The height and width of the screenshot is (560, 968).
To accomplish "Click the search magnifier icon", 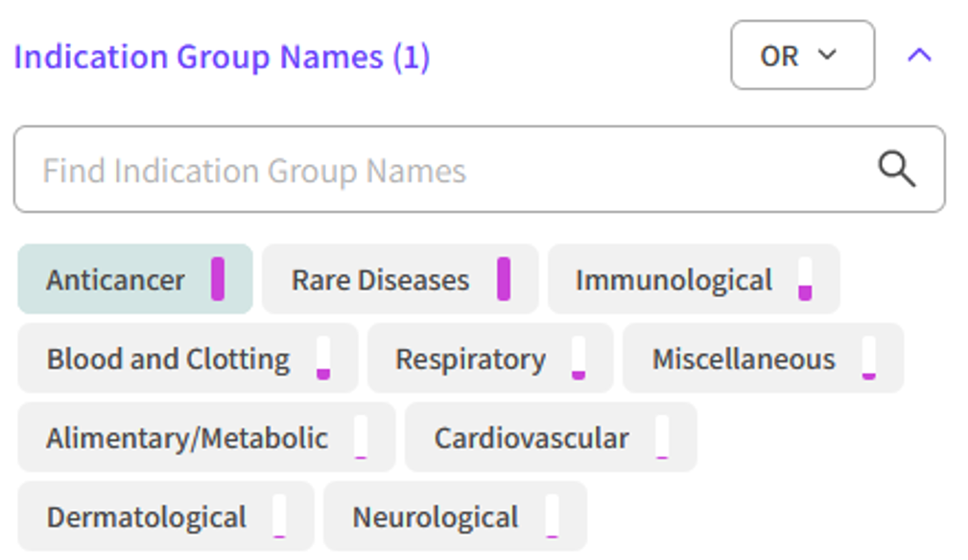I will pyautogui.click(x=896, y=168).
